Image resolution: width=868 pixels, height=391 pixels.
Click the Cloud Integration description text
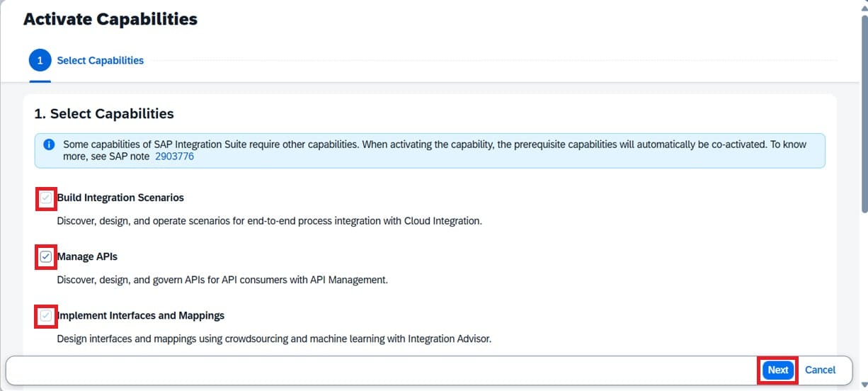pos(269,221)
